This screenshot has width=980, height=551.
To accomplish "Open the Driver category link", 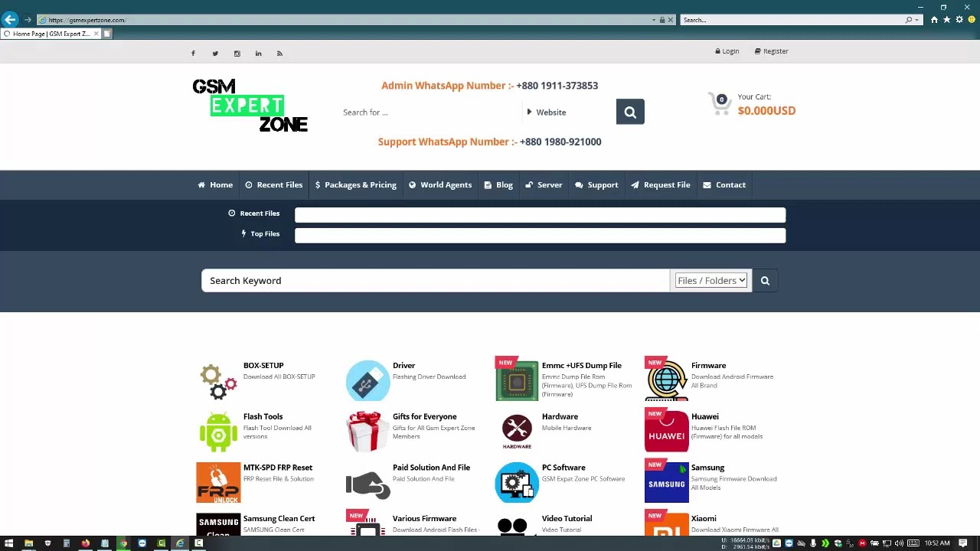I will pos(403,366).
